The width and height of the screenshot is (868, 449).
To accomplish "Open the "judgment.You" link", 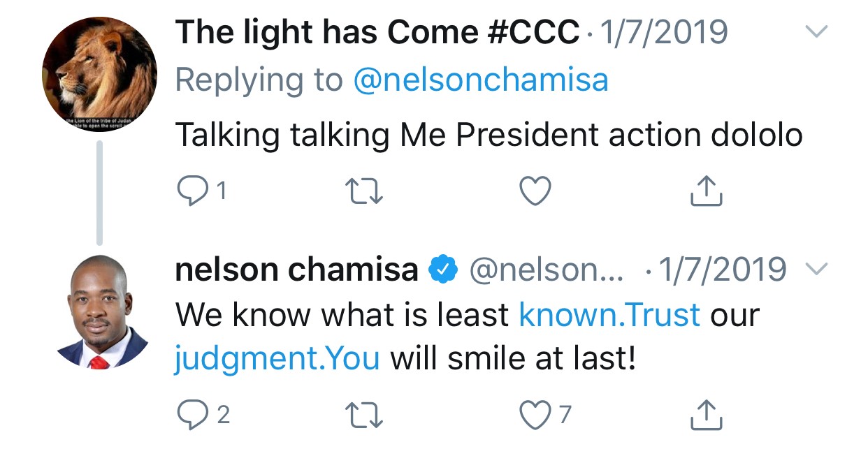I will pos(277,359).
